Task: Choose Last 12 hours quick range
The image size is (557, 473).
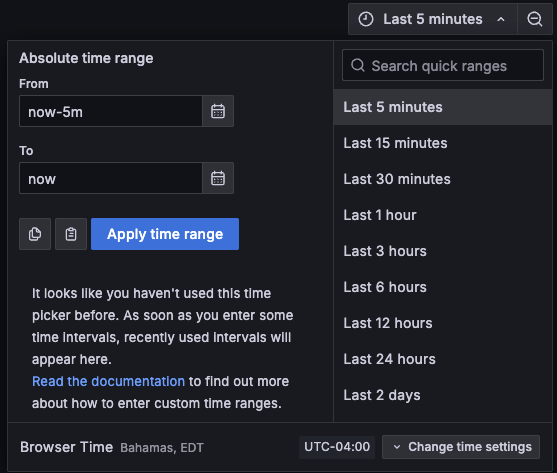Action: coord(443,323)
